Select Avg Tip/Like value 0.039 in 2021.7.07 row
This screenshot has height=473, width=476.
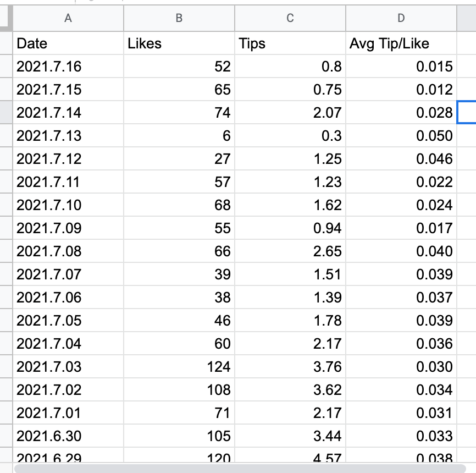click(401, 274)
